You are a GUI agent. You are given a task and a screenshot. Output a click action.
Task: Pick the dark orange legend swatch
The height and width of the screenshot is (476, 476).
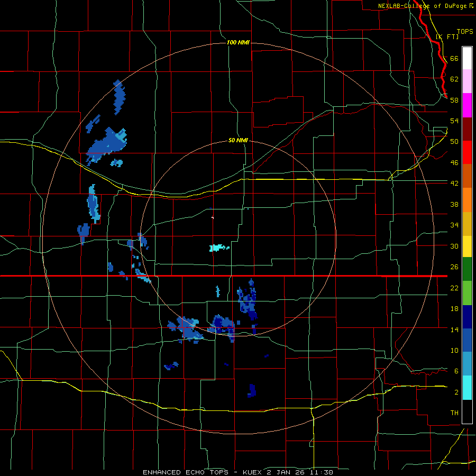tap(467, 176)
